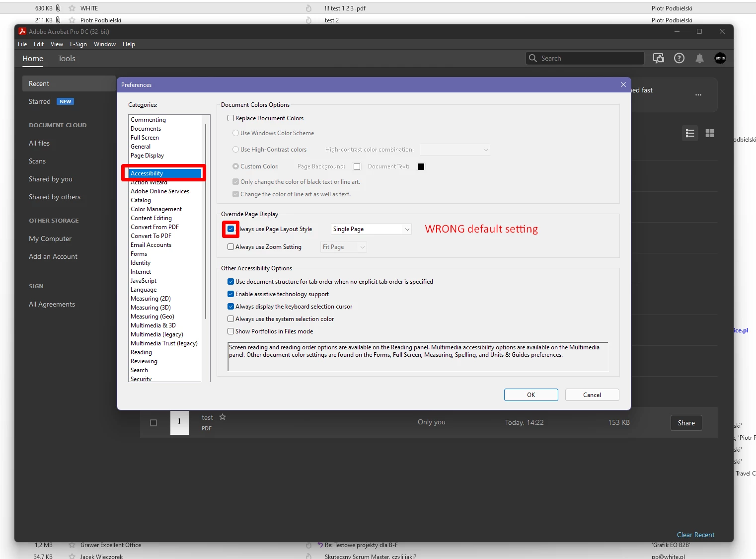Click the share screen chat icon in header
The height and width of the screenshot is (559, 756).
(x=658, y=58)
